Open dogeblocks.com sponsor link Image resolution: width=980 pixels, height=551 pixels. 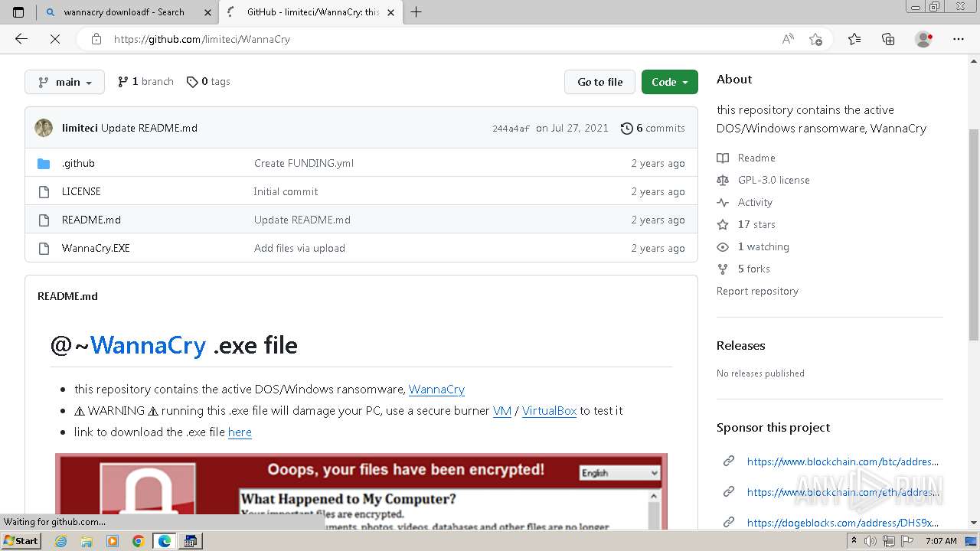[x=842, y=523]
